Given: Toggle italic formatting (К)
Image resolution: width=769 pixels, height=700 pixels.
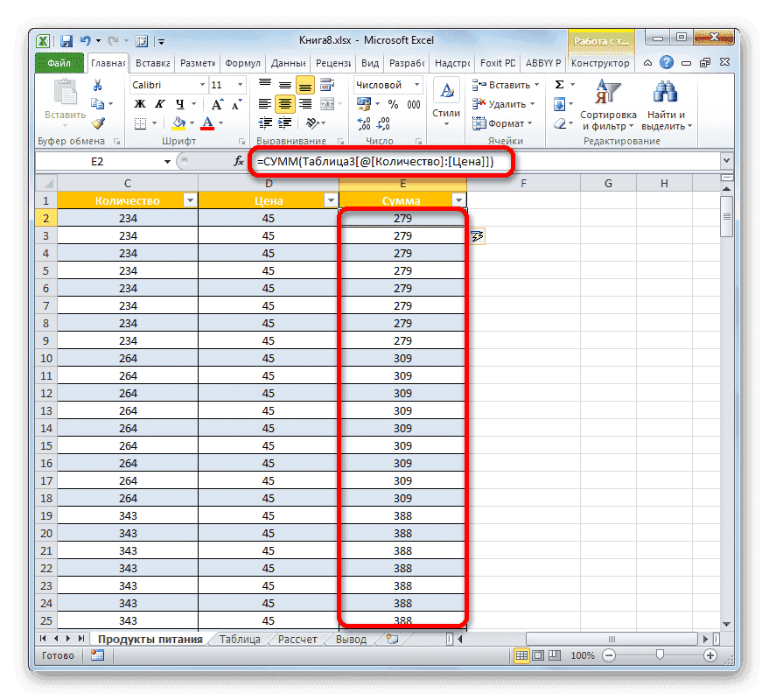Looking at the screenshot, I should click(160, 102).
